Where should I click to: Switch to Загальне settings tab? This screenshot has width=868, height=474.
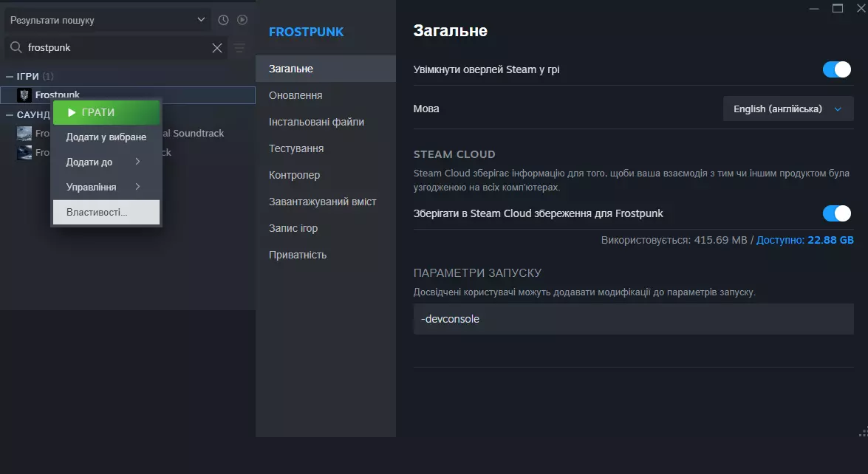click(x=326, y=69)
